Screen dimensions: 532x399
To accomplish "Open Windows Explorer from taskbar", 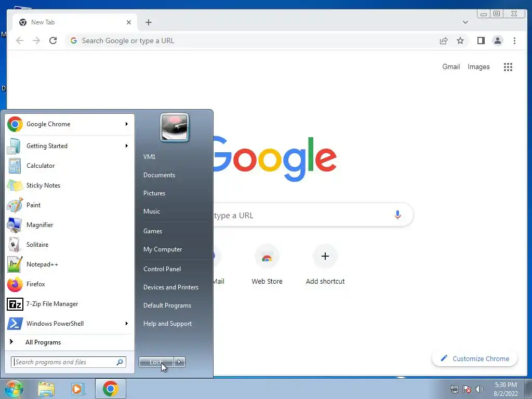I will tap(46, 389).
